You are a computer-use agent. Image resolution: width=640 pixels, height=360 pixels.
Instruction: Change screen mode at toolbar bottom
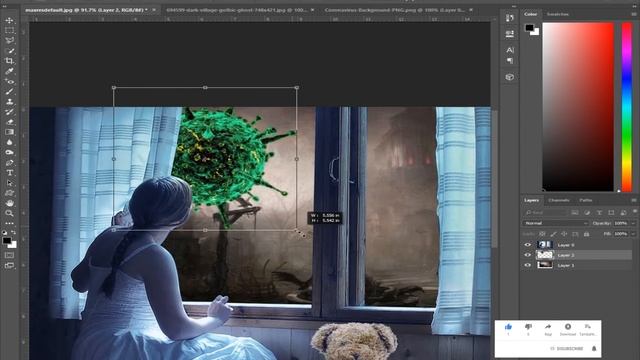[x=9, y=265]
